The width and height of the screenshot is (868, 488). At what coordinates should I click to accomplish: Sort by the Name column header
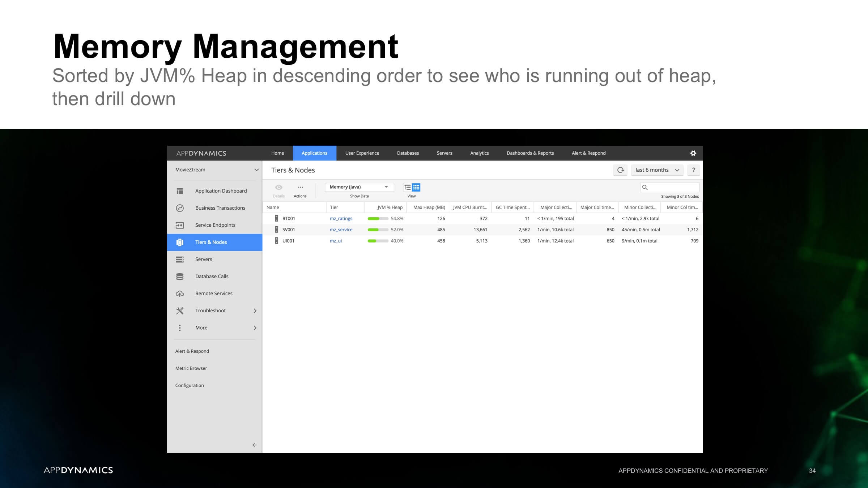click(x=294, y=207)
